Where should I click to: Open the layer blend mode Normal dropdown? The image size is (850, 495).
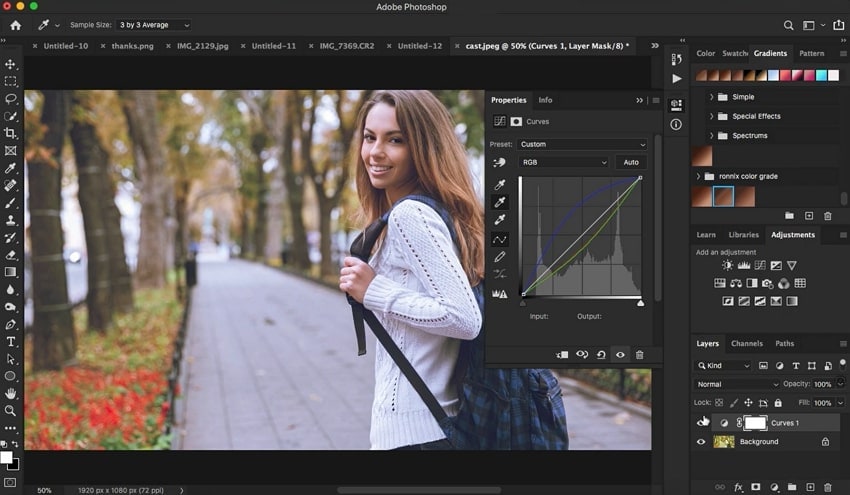coord(737,384)
